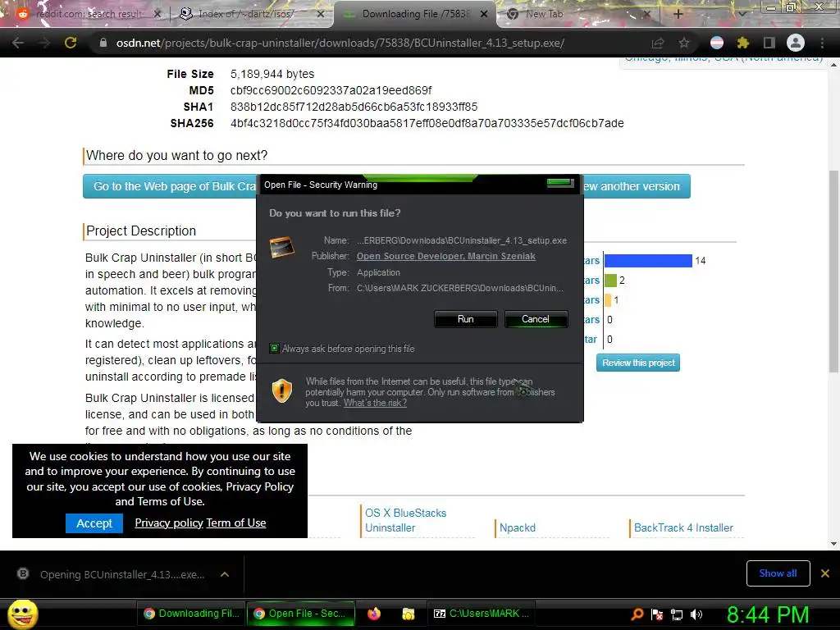The width and height of the screenshot is (840, 630).
Task: Click the volume speaker tray icon
Action: pos(696,614)
